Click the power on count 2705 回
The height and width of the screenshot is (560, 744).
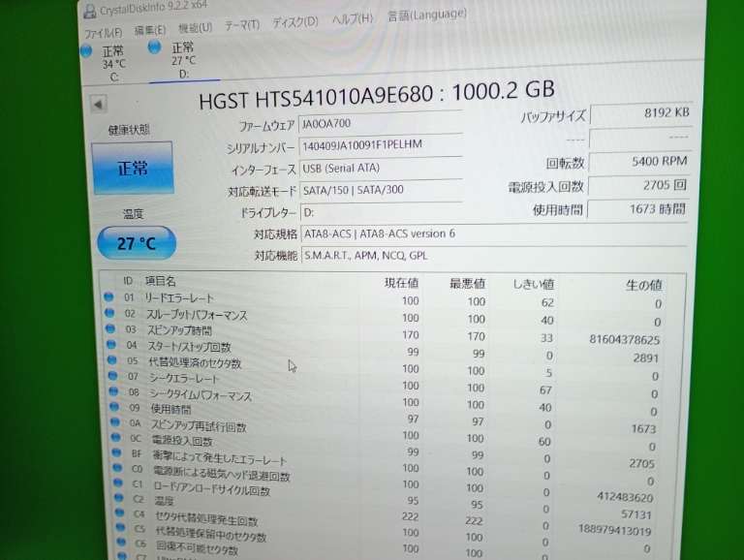pos(639,186)
